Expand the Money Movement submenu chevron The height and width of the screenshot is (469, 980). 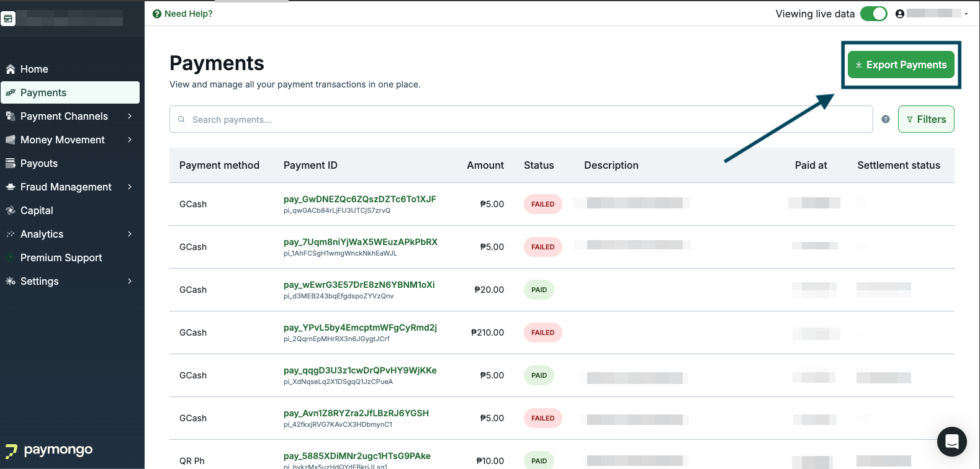(130, 140)
